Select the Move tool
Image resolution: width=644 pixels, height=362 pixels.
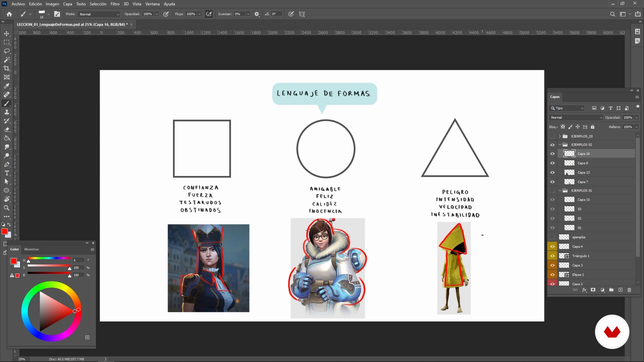coord(7,34)
